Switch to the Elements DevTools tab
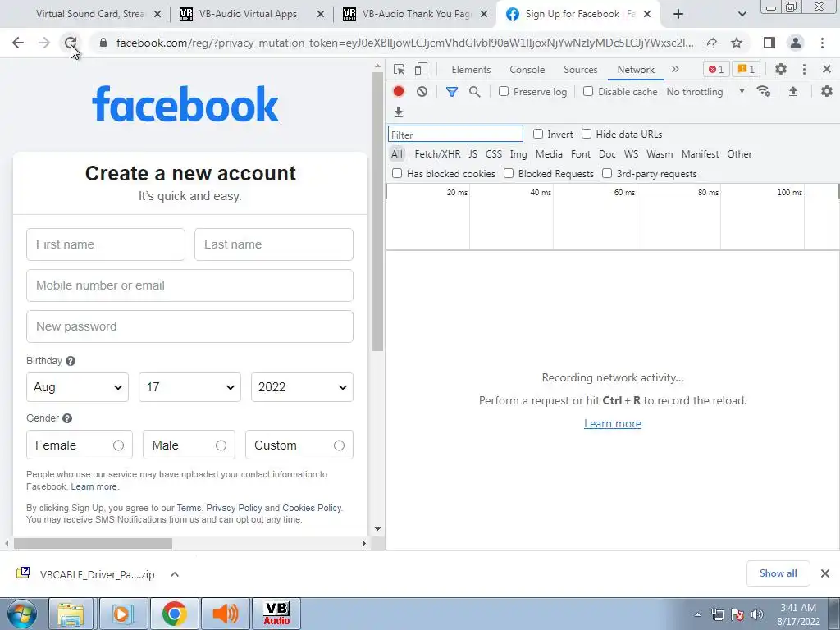Screen dimensions: 840x630 (x=471, y=70)
